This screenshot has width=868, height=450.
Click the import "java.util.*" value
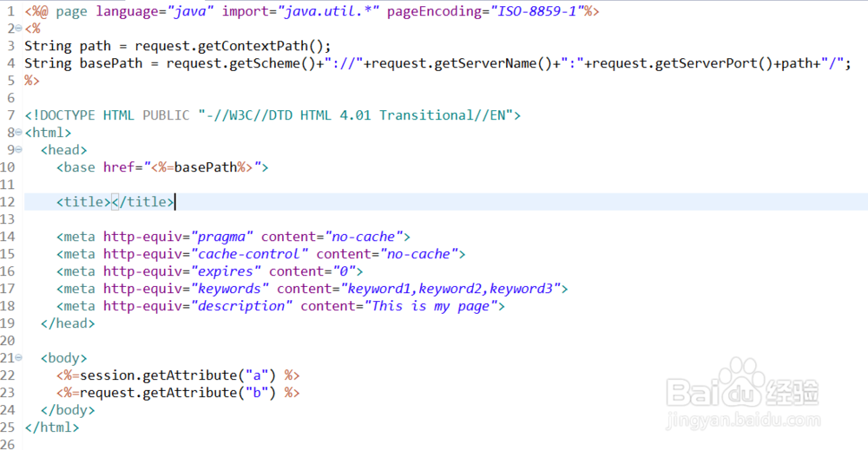click(x=328, y=11)
